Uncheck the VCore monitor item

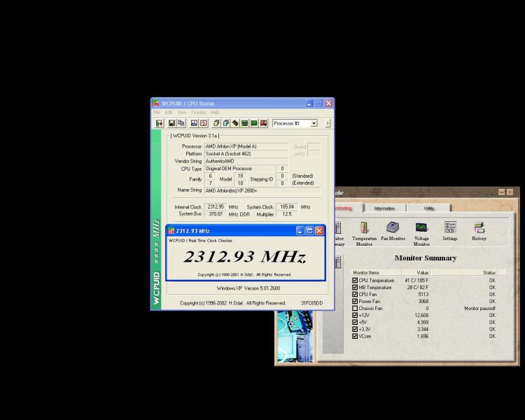pyautogui.click(x=355, y=336)
